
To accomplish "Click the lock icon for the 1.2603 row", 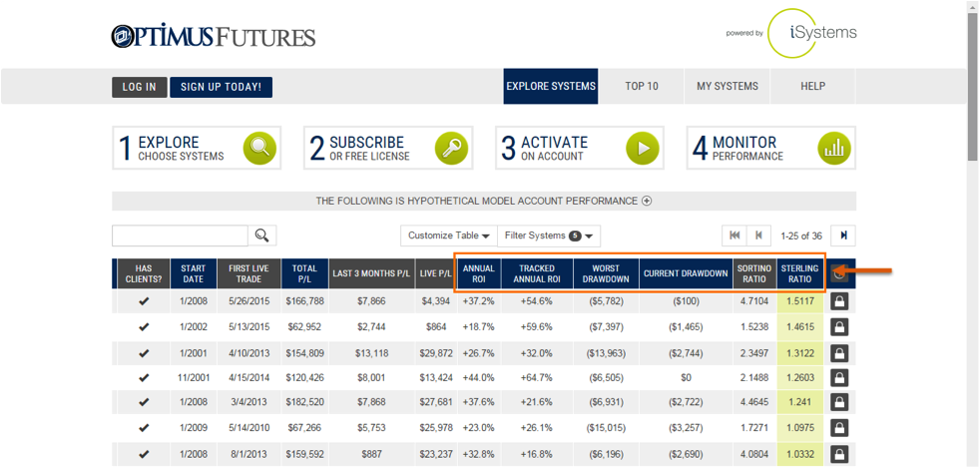I will click(839, 378).
